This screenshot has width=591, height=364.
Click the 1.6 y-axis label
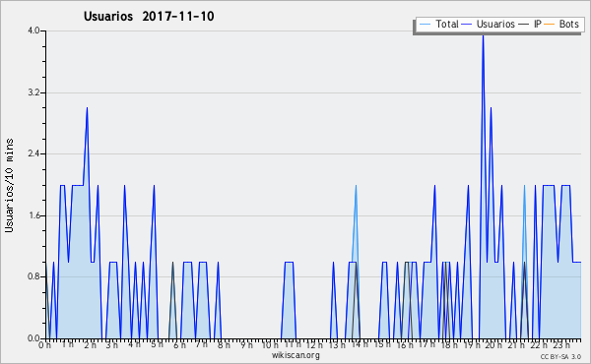pos(33,215)
